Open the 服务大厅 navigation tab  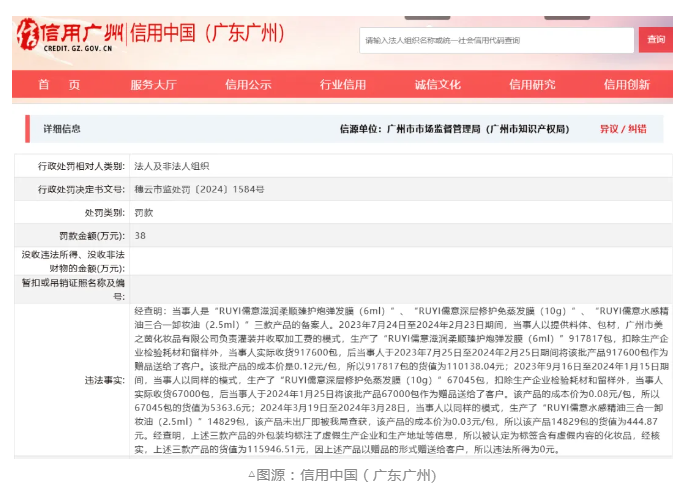pos(153,84)
